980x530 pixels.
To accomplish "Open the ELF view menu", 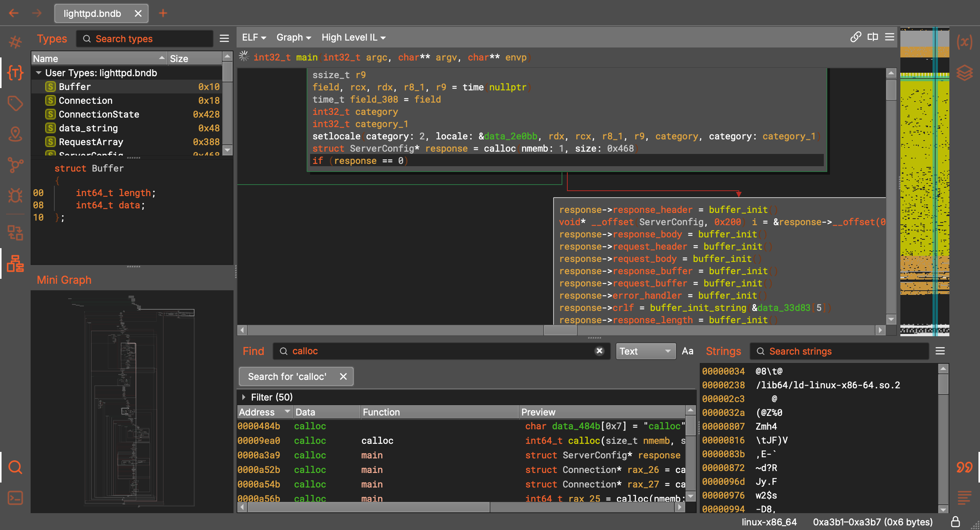I will tap(254, 38).
